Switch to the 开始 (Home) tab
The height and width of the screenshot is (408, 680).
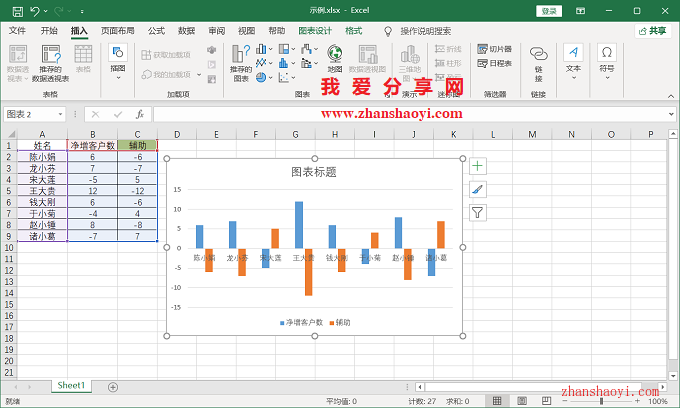click(49, 31)
